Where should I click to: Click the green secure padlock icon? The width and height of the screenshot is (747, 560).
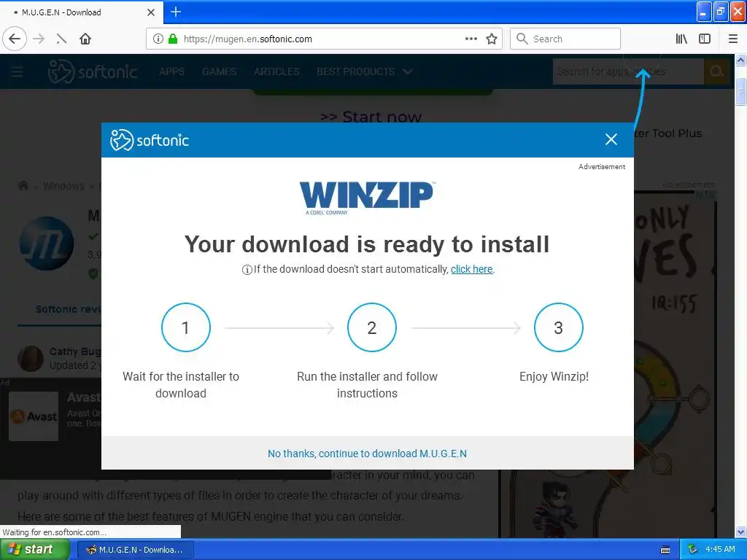point(174,39)
